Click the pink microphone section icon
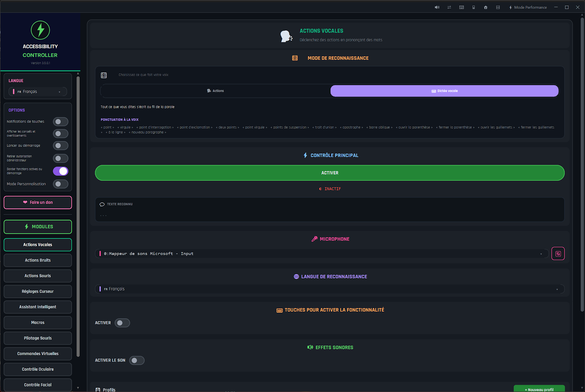585x392 pixels. (x=314, y=239)
